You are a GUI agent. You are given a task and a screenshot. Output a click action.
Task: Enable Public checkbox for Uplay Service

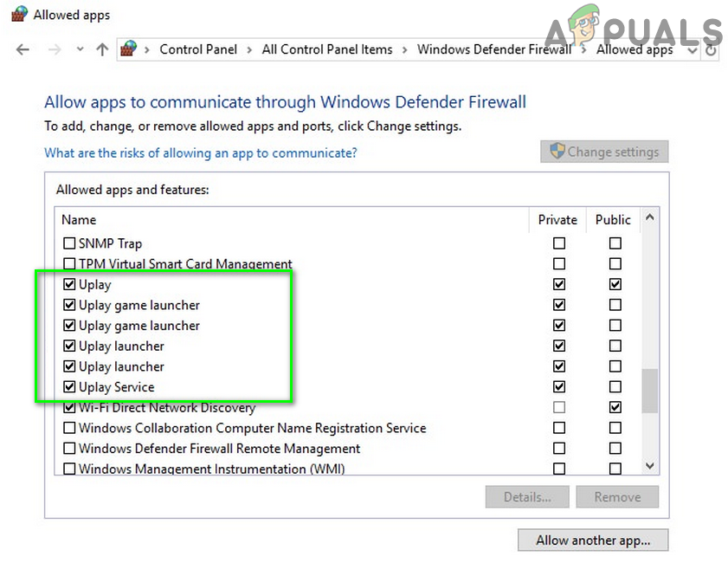pyautogui.click(x=615, y=386)
